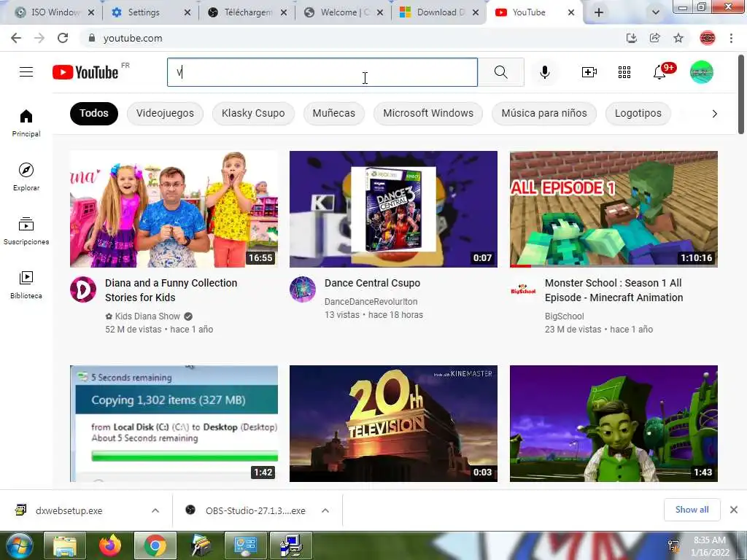Image resolution: width=747 pixels, height=560 pixels.
Task: Filter by Muñecas chip
Action: click(x=333, y=113)
